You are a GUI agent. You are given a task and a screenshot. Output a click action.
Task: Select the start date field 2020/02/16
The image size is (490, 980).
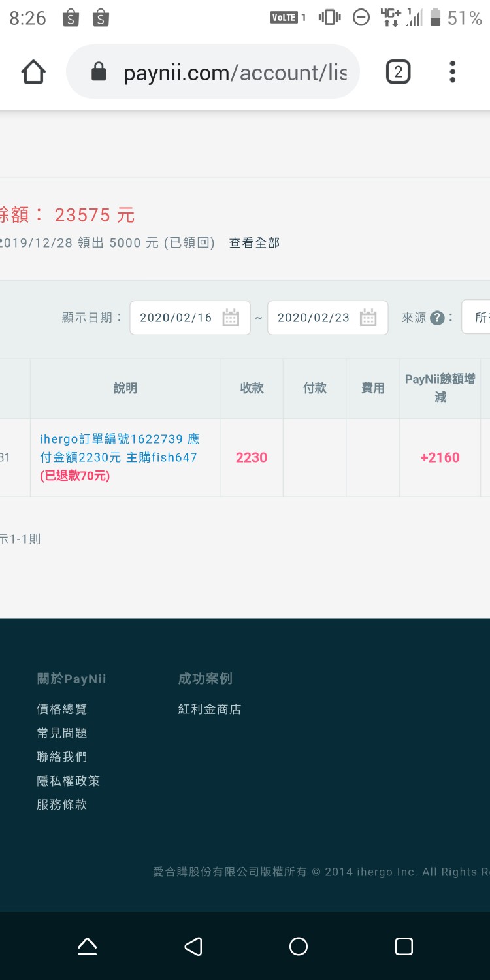[190, 318]
